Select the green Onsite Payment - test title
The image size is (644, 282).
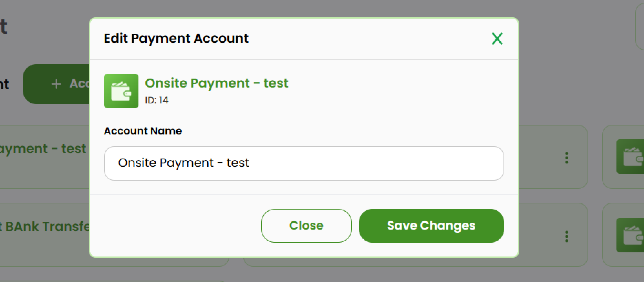217,83
